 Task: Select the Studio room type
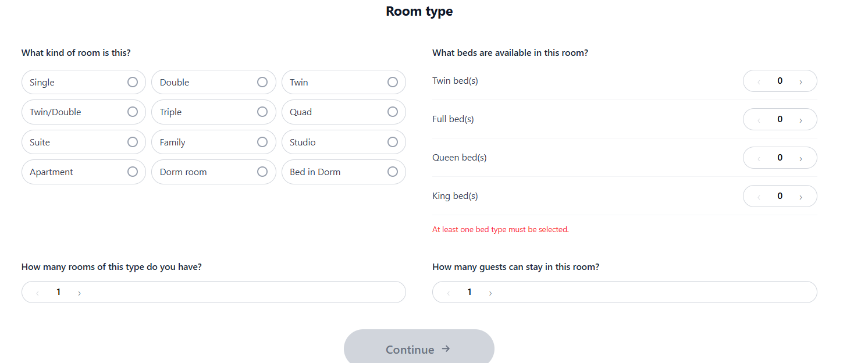click(x=344, y=142)
